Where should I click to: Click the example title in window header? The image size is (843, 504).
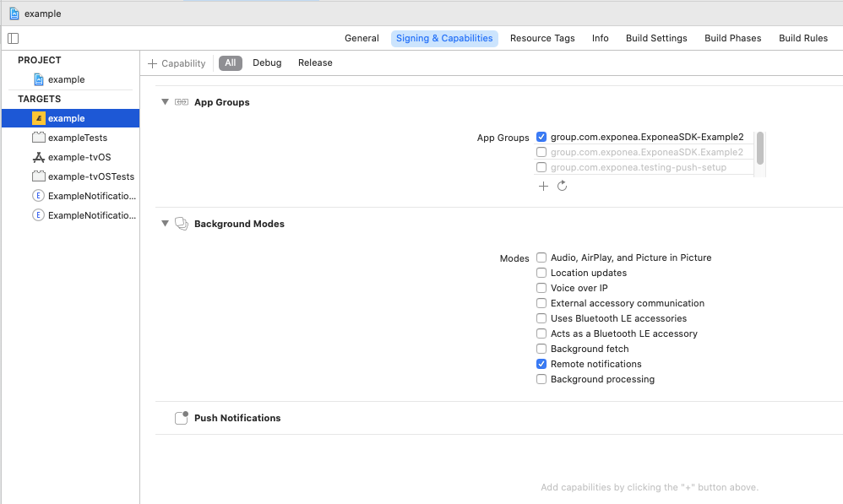coord(42,14)
